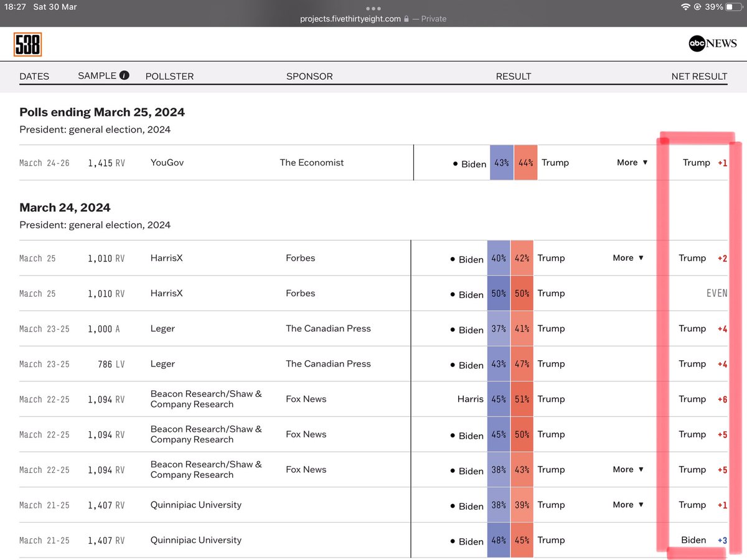This screenshot has height=560, width=747.
Task: Click the 'Trump +6' net result
Action: click(703, 399)
